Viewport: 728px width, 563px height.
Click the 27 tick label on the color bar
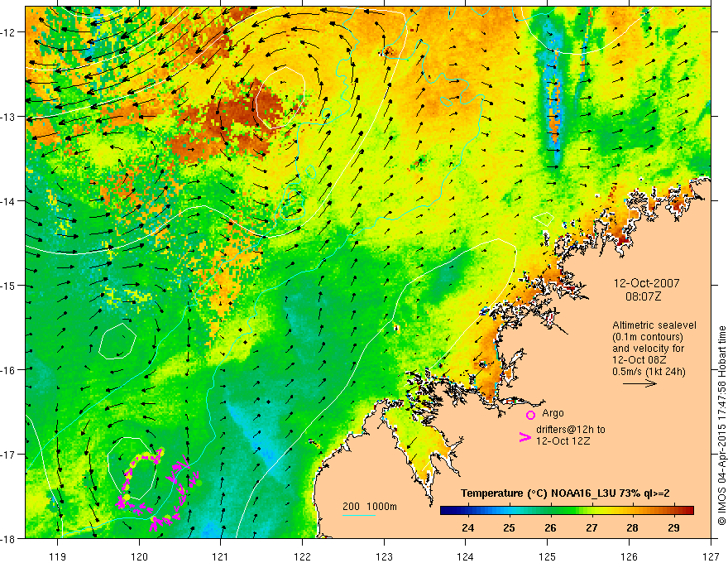coord(591,527)
